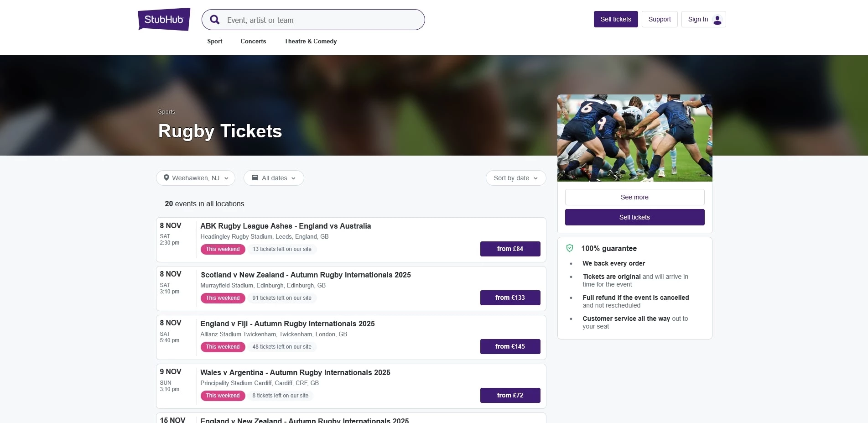Viewport: 868px width, 423px height.
Task: Select Theatre & Comedy
Action: coord(310,41)
